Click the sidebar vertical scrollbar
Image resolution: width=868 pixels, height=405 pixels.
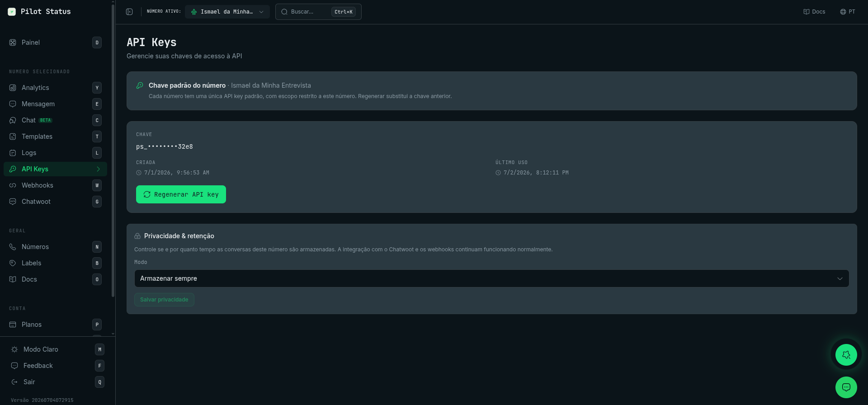click(113, 150)
